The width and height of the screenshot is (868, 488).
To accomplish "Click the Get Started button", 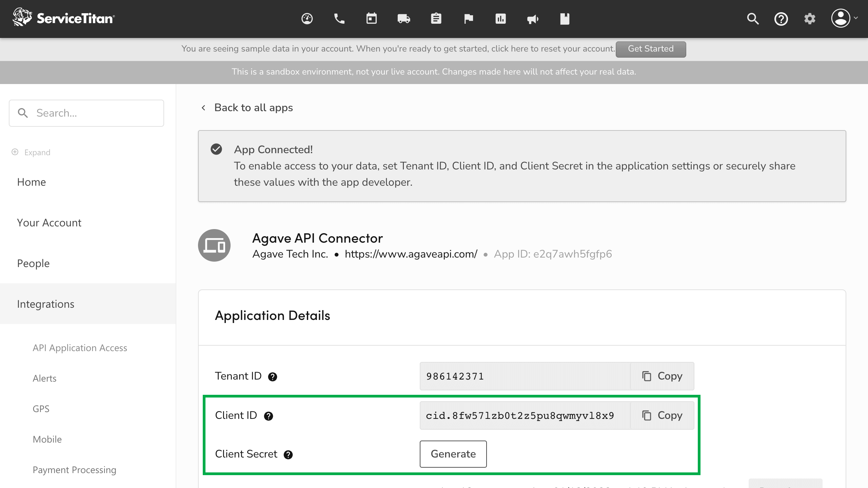I will (651, 49).
